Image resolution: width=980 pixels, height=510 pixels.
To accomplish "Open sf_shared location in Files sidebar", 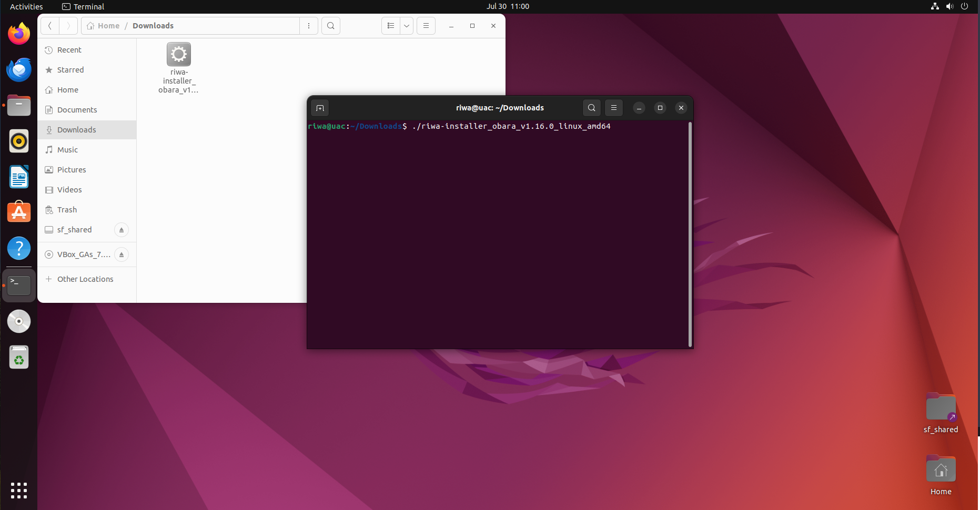I will [75, 230].
